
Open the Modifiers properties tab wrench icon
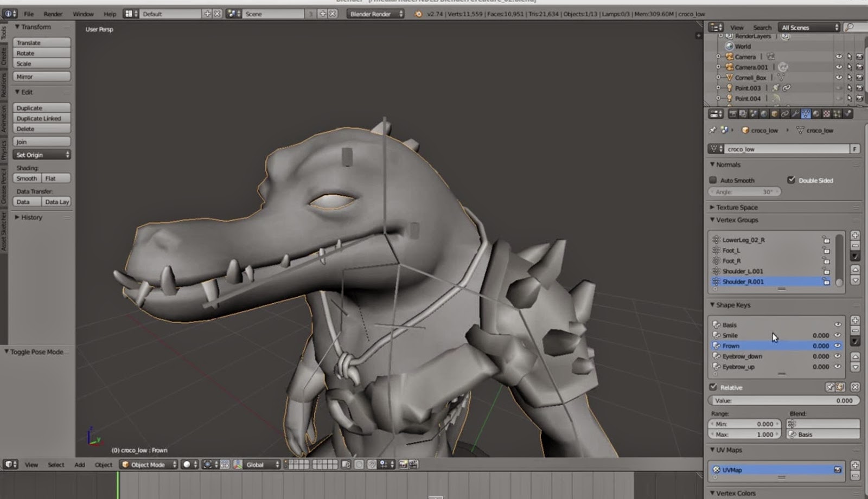point(796,114)
